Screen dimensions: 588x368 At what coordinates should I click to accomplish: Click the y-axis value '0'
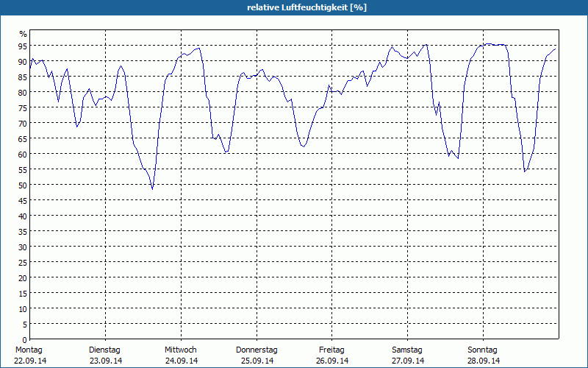tap(25, 340)
